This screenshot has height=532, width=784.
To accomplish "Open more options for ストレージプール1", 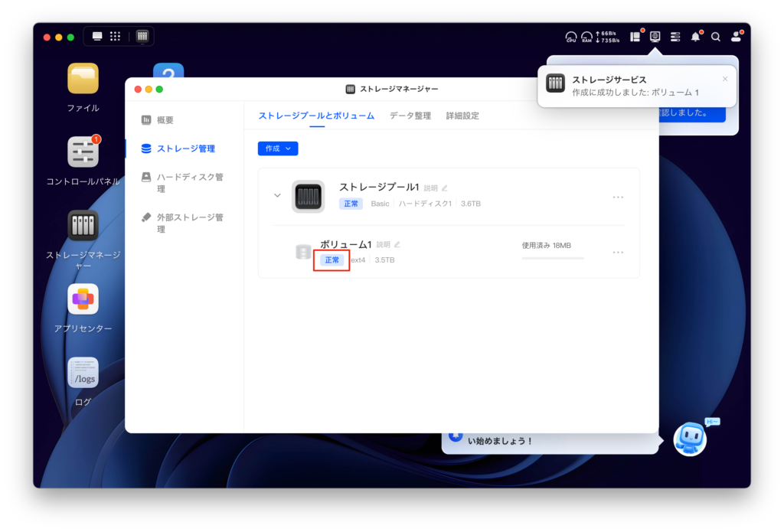I will tap(618, 197).
